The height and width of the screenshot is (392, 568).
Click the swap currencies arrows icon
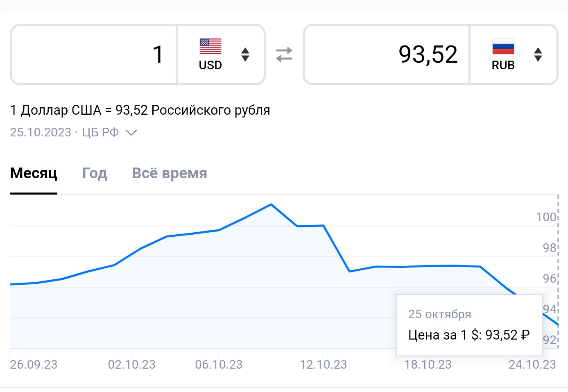284,54
